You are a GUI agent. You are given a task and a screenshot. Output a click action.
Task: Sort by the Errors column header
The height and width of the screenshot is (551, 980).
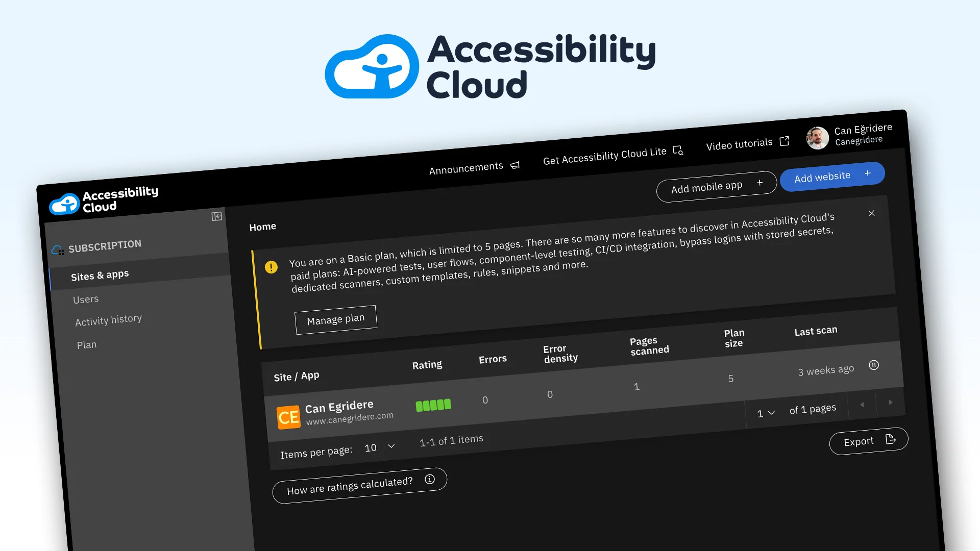(493, 359)
